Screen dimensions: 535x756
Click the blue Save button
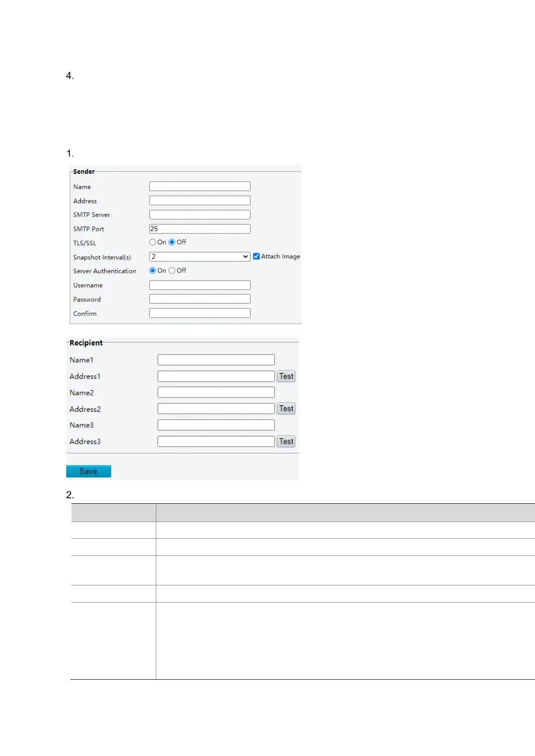[88, 471]
